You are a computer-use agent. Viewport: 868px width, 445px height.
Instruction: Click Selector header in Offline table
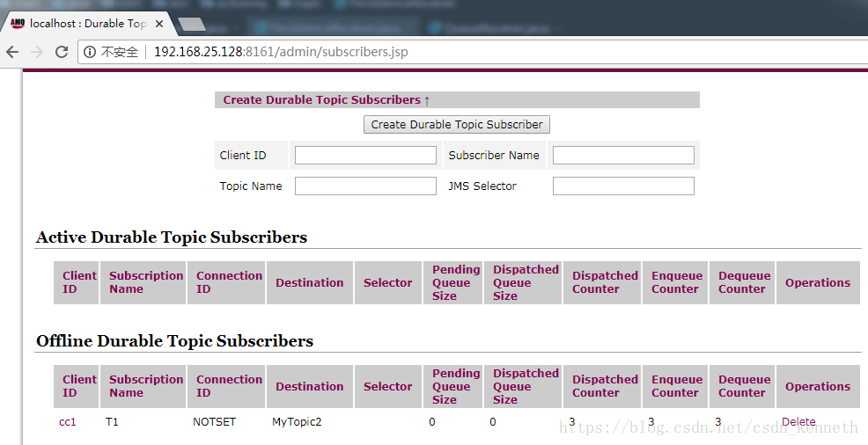pos(388,386)
